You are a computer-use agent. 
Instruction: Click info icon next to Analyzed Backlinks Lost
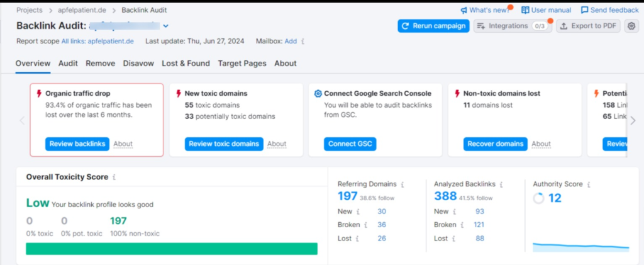pyautogui.click(x=453, y=239)
